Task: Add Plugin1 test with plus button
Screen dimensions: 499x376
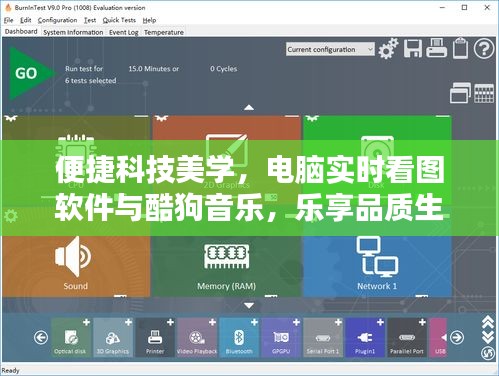Action: [380, 322]
